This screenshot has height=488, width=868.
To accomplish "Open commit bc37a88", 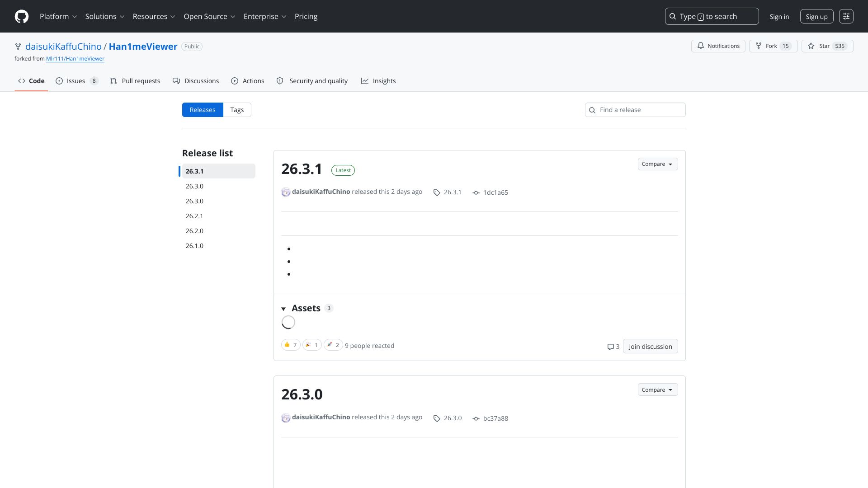I will (495, 418).
